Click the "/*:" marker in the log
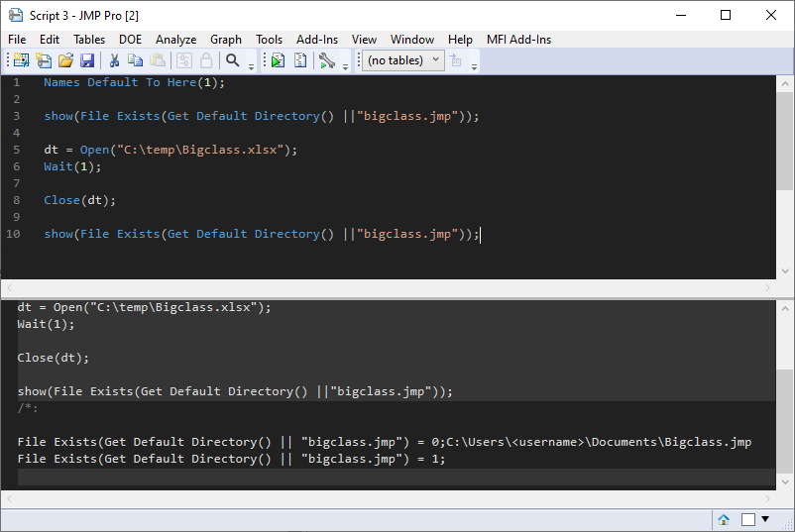This screenshot has height=532, width=795. (x=28, y=408)
